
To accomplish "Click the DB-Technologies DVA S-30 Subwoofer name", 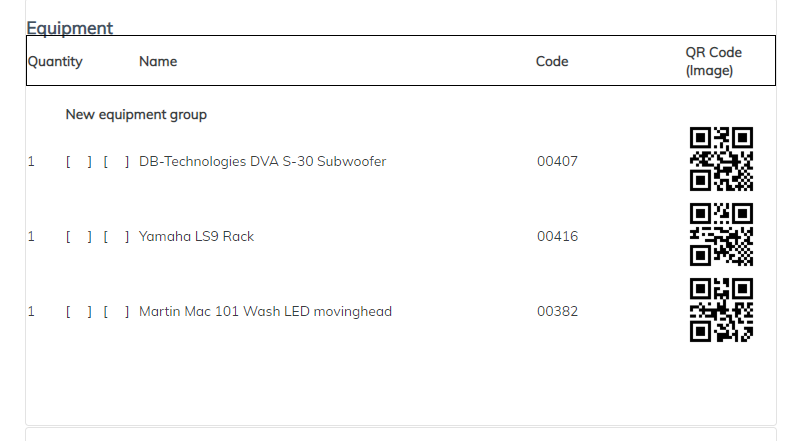I will [262, 162].
